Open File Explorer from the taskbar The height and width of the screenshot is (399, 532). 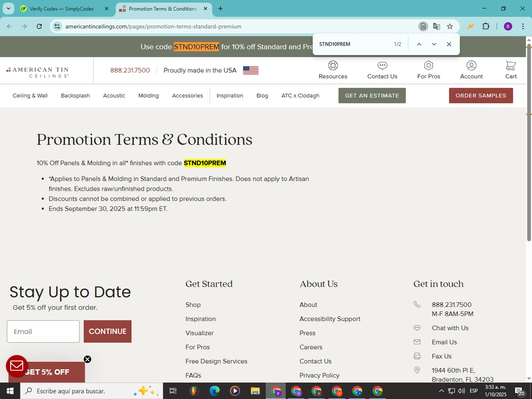[x=255, y=391]
